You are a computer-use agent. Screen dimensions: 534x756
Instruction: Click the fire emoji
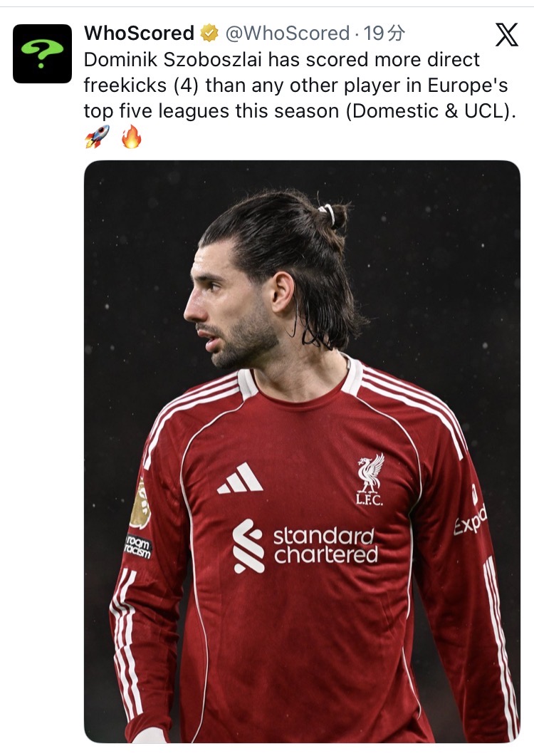(131, 136)
